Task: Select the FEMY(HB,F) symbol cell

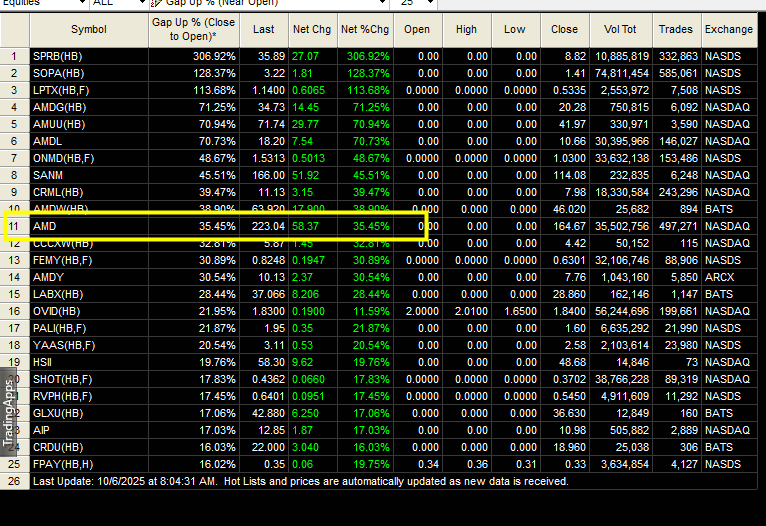Action: (89, 260)
